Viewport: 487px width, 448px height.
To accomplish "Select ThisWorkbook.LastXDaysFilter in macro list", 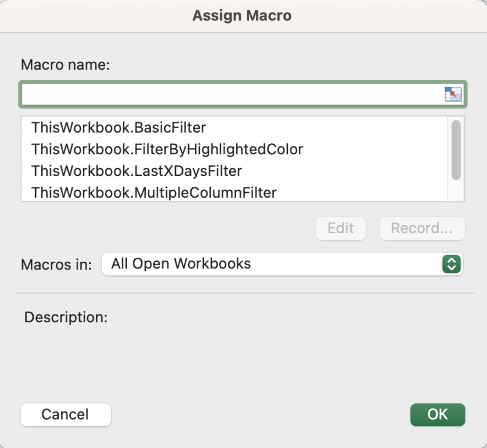I will (136, 171).
